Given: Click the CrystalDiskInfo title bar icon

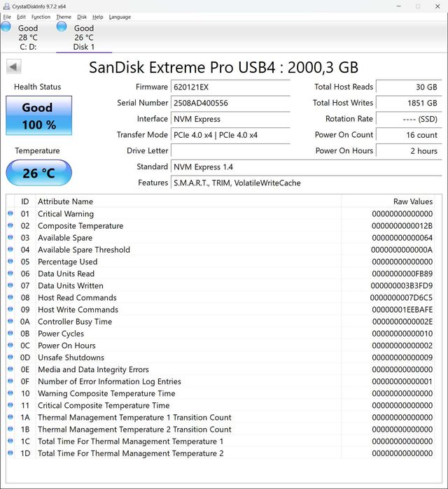Looking at the screenshot, I should [x=6, y=6].
